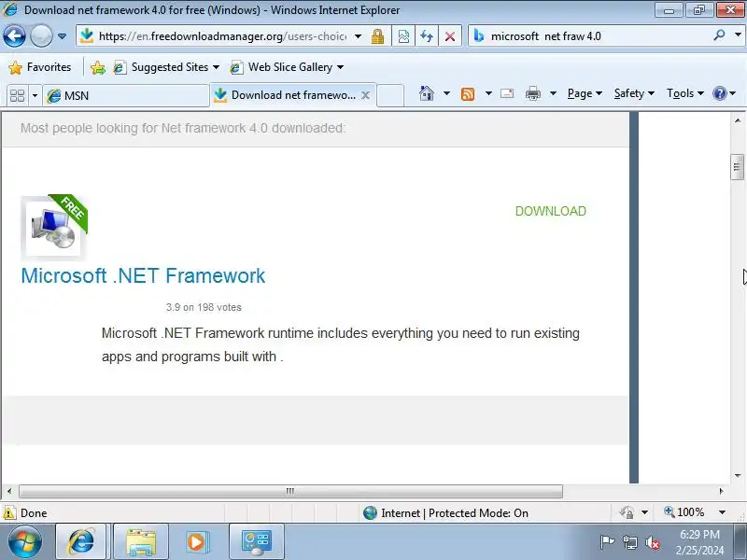Viewport: 747px width, 560px height.
Task: Click the Internet Explorer taskbar icon
Action: click(x=81, y=541)
